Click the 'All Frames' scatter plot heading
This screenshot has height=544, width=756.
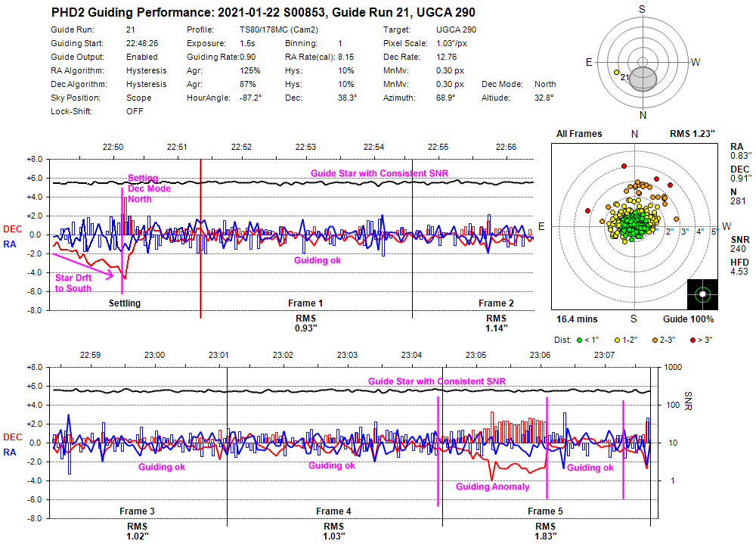click(579, 134)
